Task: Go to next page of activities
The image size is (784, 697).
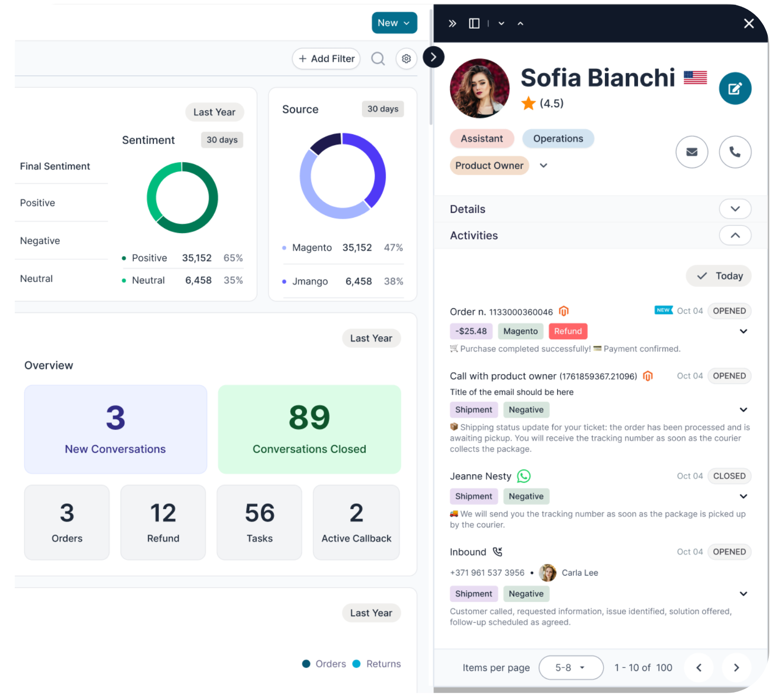Action: (x=736, y=668)
